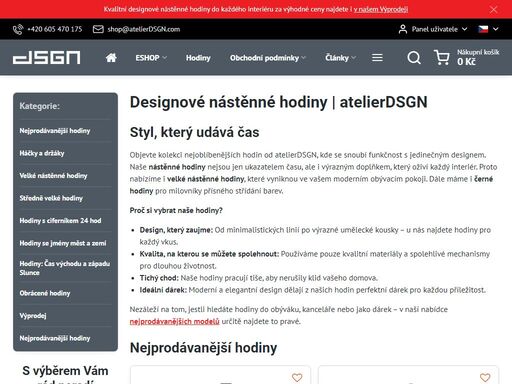Click the user profile icon
The width and height of the screenshot is (512, 384).
pyautogui.click(x=403, y=29)
